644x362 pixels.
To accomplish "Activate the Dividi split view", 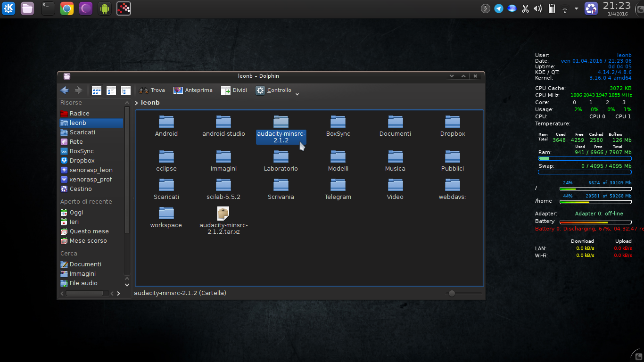I will [233, 90].
